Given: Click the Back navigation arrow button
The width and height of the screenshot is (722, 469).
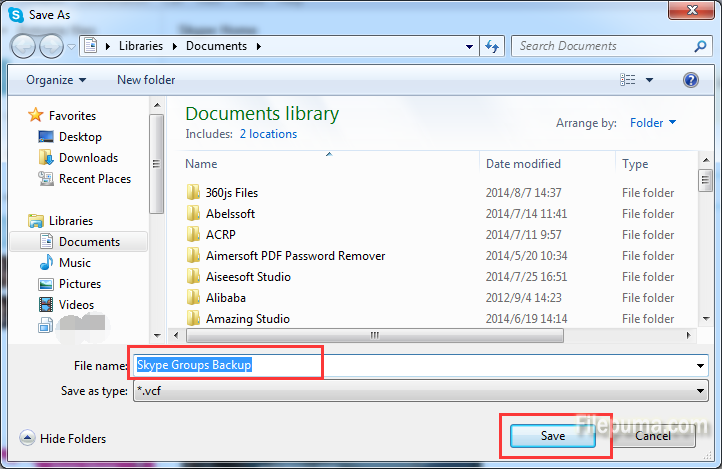Looking at the screenshot, I should tap(24, 46).
